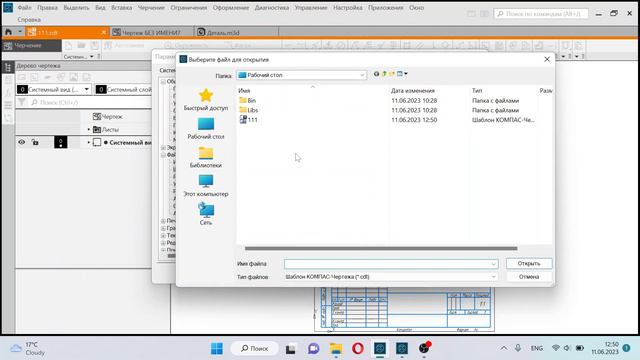
Task: Click the ENG language indicator
Action: click(537, 348)
